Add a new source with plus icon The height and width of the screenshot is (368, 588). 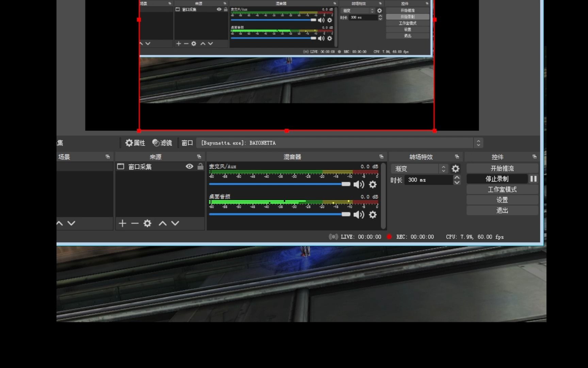(x=122, y=223)
